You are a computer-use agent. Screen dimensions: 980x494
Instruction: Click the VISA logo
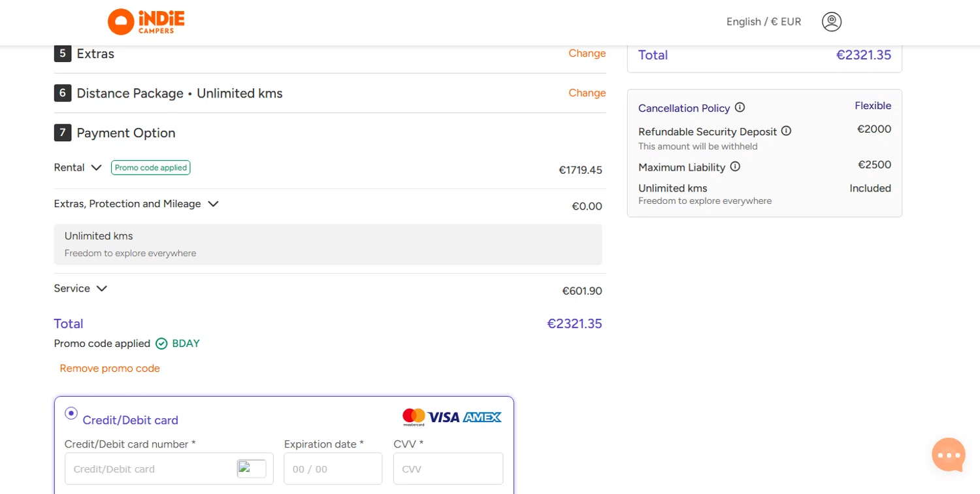coord(444,417)
